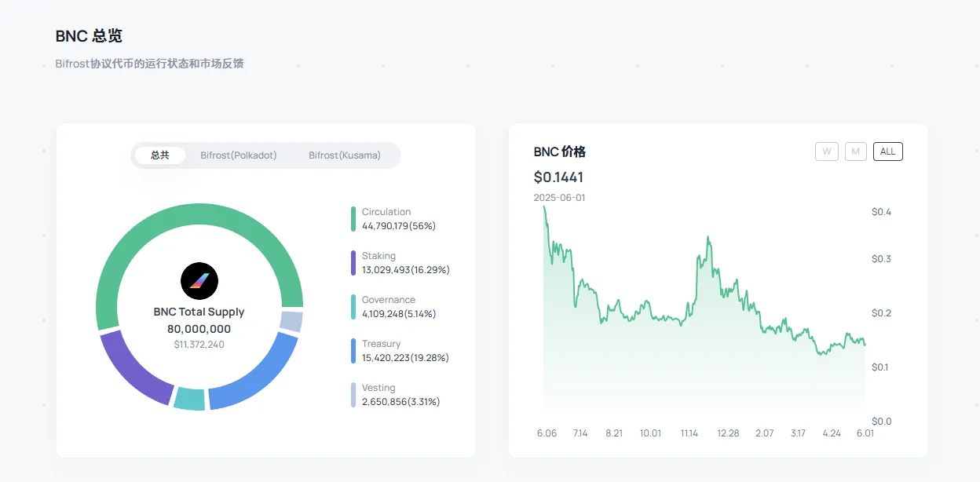Screen dimensions: 980x482
Task: Click the 3.17 x-axis date label
Action: pyautogui.click(x=799, y=433)
